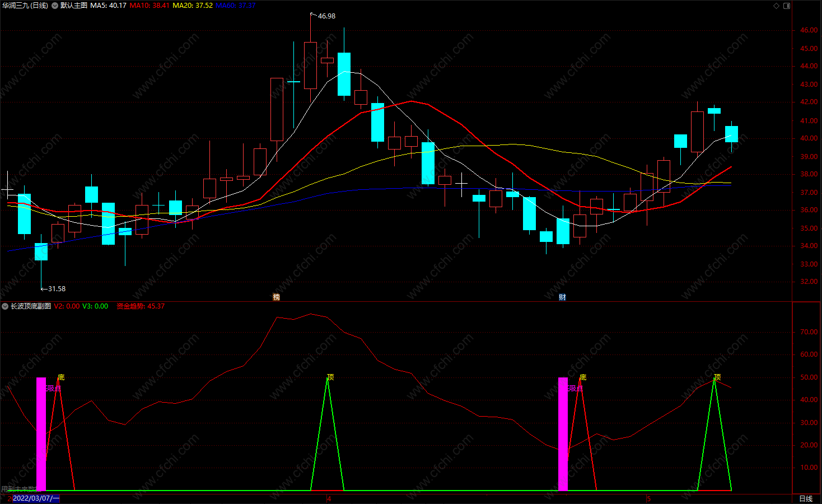822x504 pixels.
Task: Click the 长波顶底副图 indicator name
Action: point(31,306)
